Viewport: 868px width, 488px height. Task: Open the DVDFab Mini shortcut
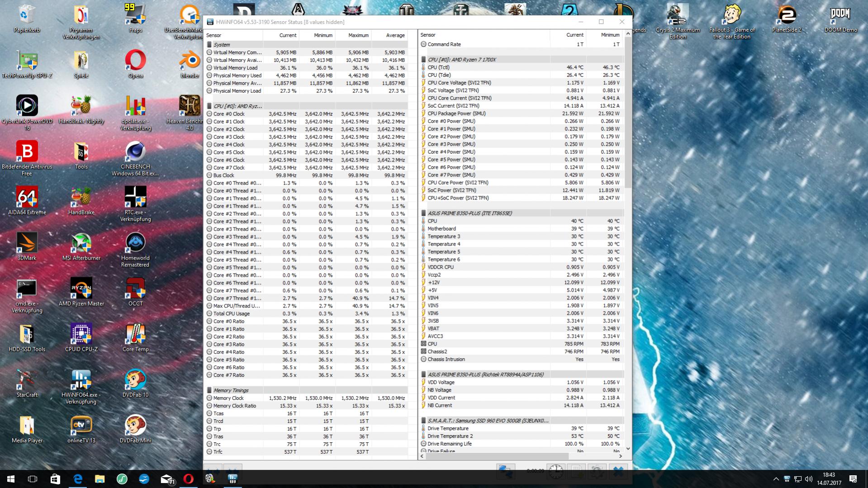tap(135, 429)
